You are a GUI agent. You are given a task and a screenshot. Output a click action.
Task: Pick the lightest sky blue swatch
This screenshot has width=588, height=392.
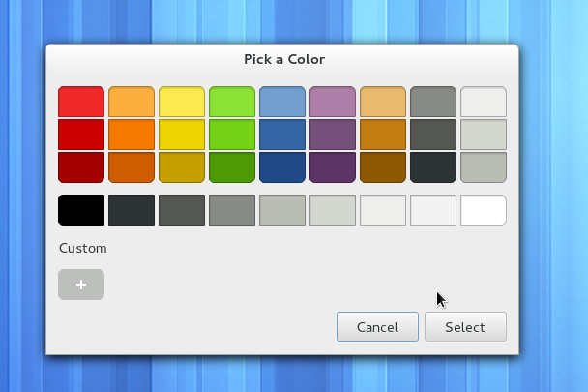(282, 102)
